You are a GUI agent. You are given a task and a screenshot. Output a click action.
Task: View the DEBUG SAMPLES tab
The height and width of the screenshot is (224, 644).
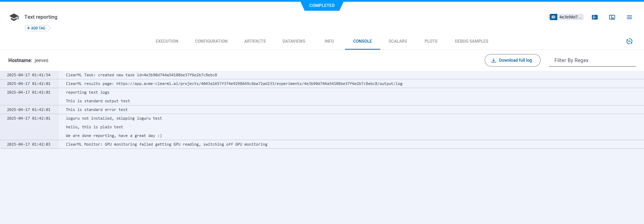[x=472, y=41]
